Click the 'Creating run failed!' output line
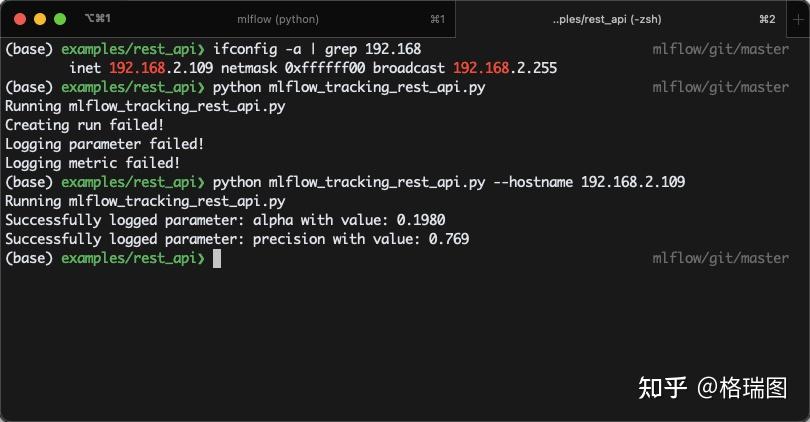Screen dimensions: 810x422 coord(84,125)
